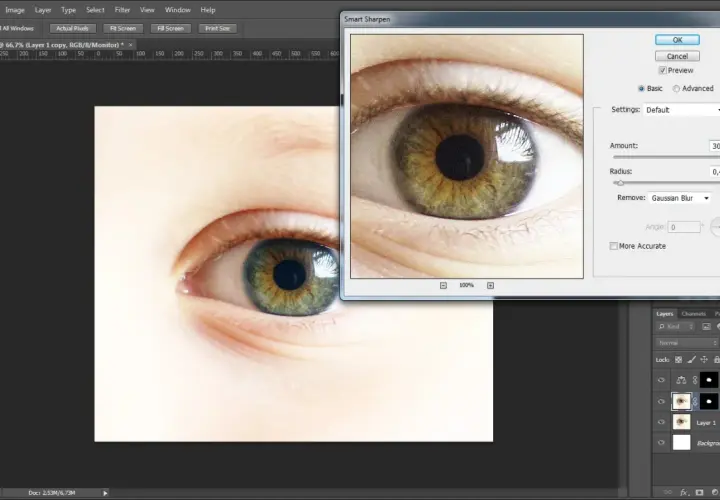Open the Remove Gaussian Blur dropdown
The width and height of the screenshot is (720, 500).
point(680,198)
